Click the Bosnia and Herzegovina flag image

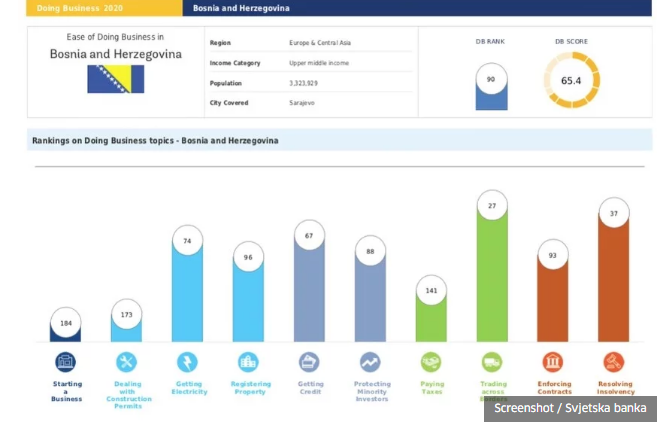pos(115,80)
